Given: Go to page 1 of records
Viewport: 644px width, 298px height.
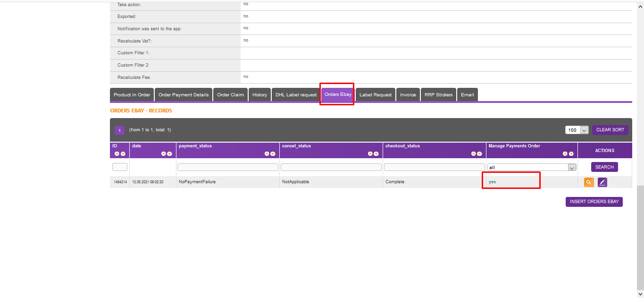Looking at the screenshot, I should pyautogui.click(x=119, y=131).
